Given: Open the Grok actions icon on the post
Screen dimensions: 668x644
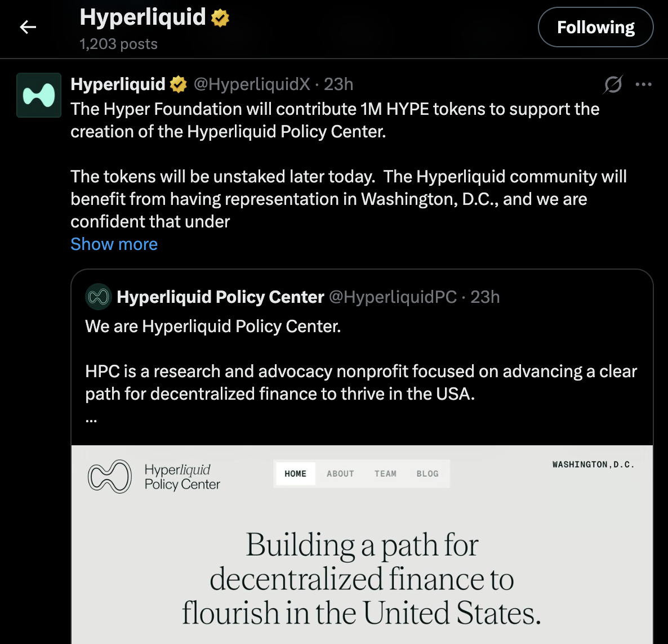Looking at the screenshot, I should (x=613, y=84).
